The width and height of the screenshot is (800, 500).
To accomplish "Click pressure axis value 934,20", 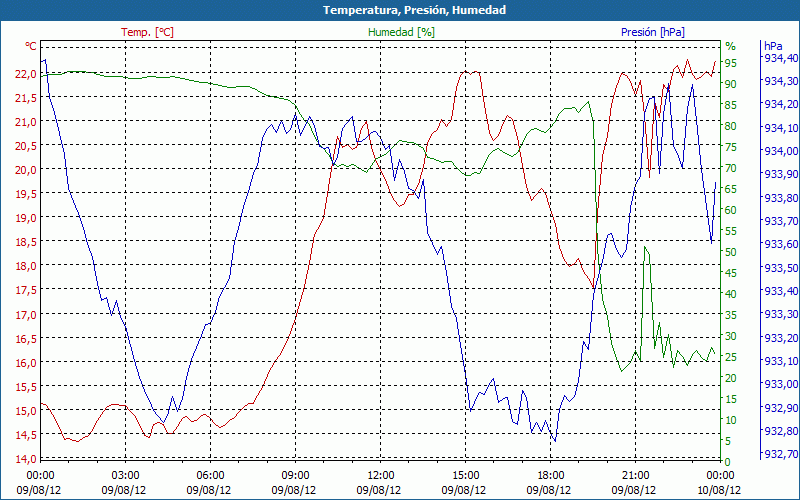I will 780,104.
